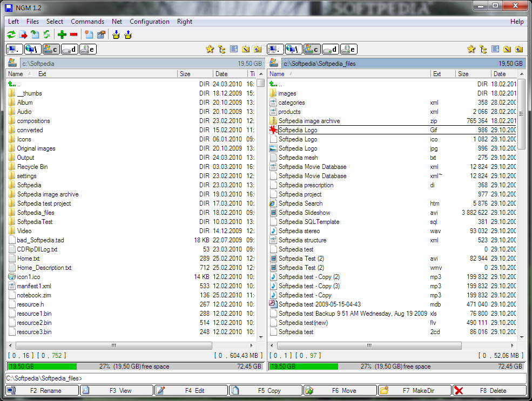Click the F7 MakeDir button

coord(415,391)
